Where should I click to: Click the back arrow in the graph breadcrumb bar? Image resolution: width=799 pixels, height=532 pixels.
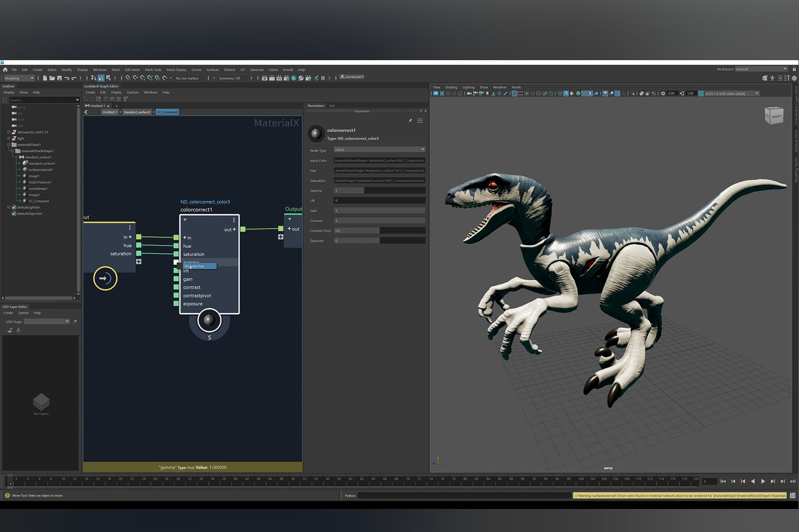pos(86,112)
